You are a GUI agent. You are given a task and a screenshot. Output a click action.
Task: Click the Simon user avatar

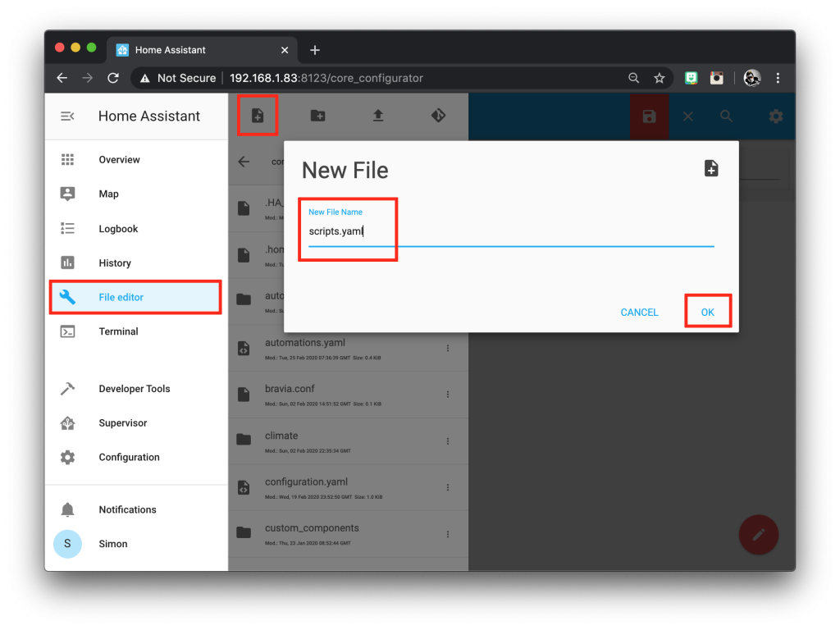click(67, 544)
